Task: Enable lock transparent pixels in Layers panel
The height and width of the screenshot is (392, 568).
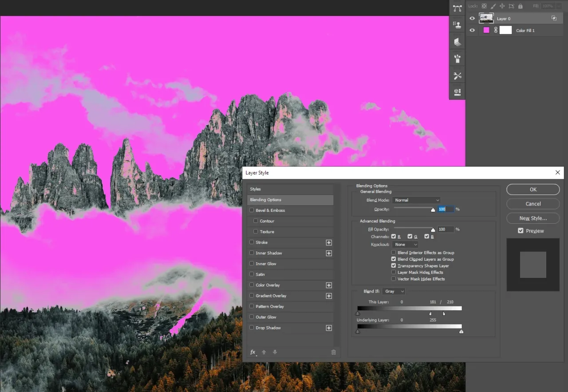Action: [x=484, y=6]
